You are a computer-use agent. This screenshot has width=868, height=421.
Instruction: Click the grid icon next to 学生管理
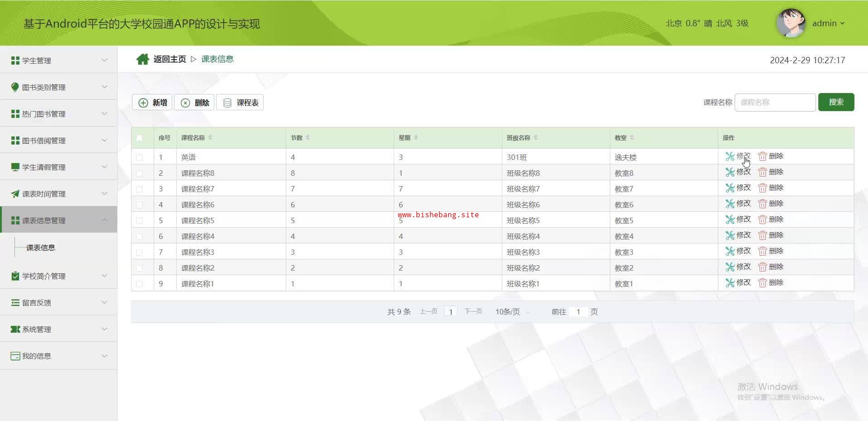tap(15, 61)
